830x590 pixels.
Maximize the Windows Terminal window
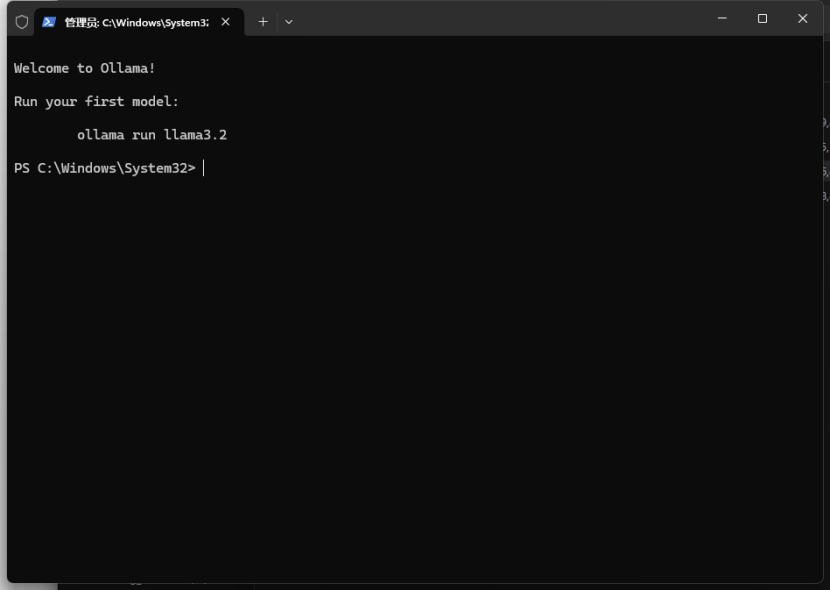pos(761,18)
